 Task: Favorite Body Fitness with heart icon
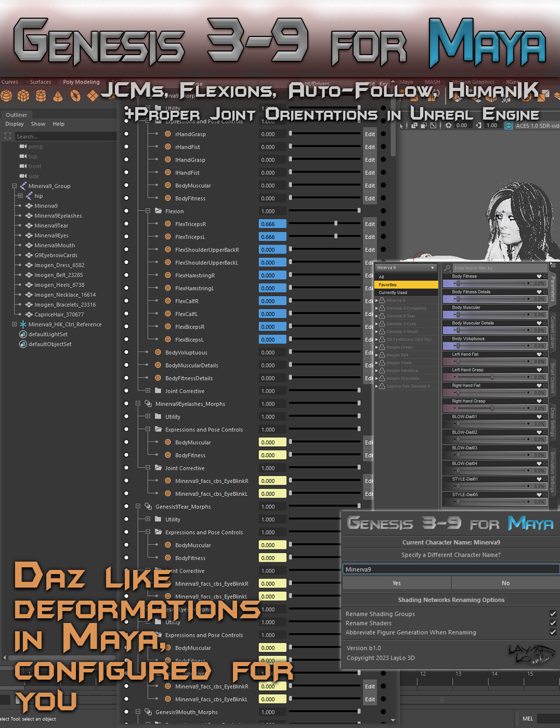point(539,277)
